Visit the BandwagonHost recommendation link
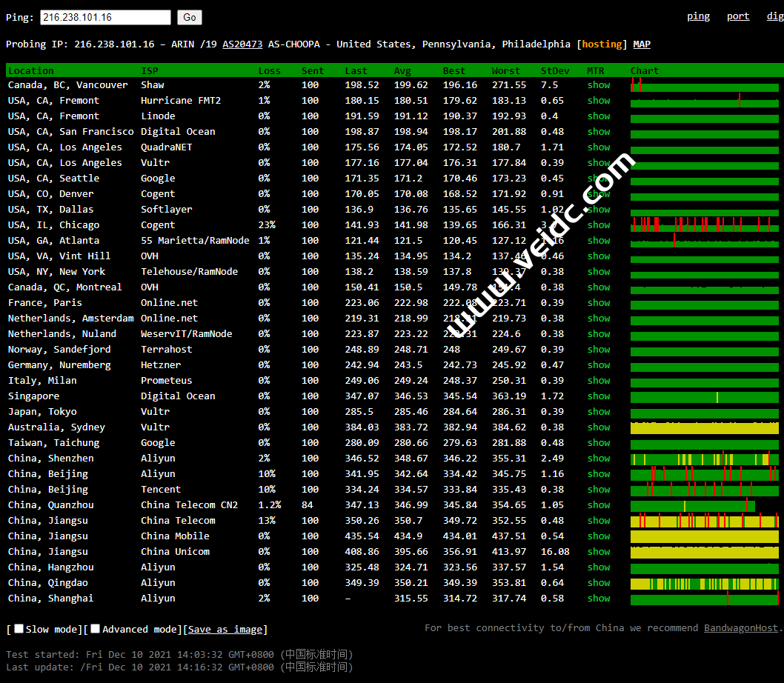This screenshot has height=683, width=784. point(740,628)
